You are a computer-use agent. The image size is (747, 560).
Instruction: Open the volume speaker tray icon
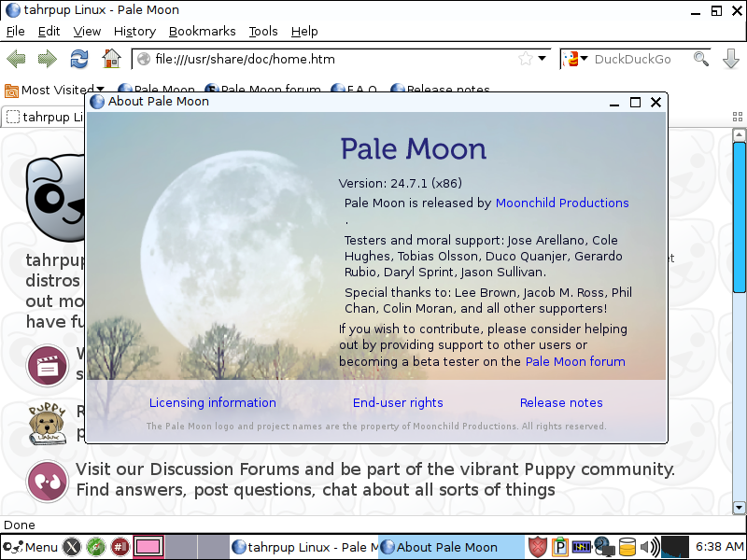650,547
